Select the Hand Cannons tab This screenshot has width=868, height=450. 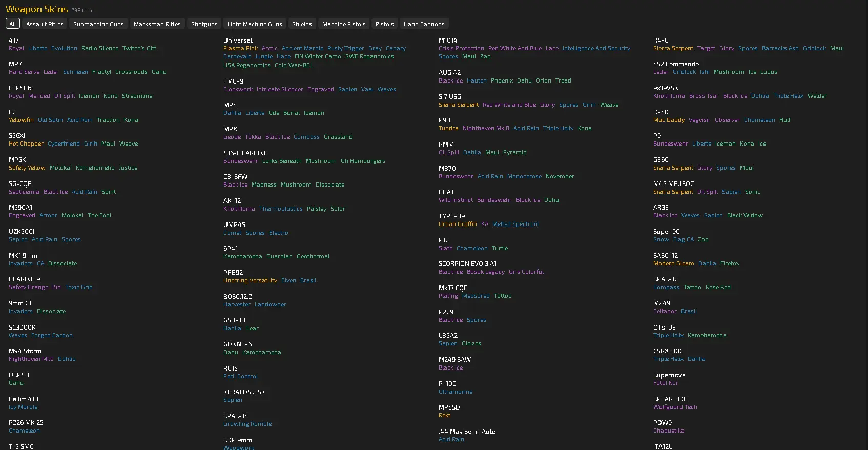[x=424, y=24]
